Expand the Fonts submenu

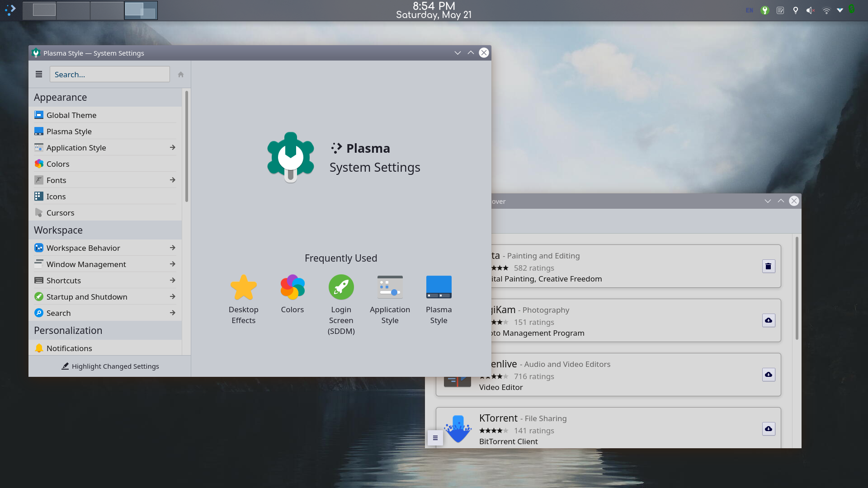point(173,180)
